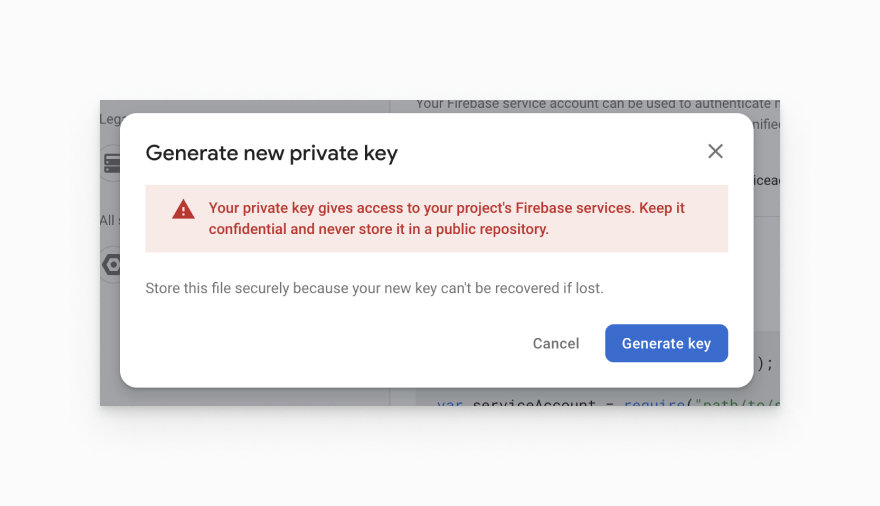
Task: Click the "Store this file securely" message
Action: [374, 288]
